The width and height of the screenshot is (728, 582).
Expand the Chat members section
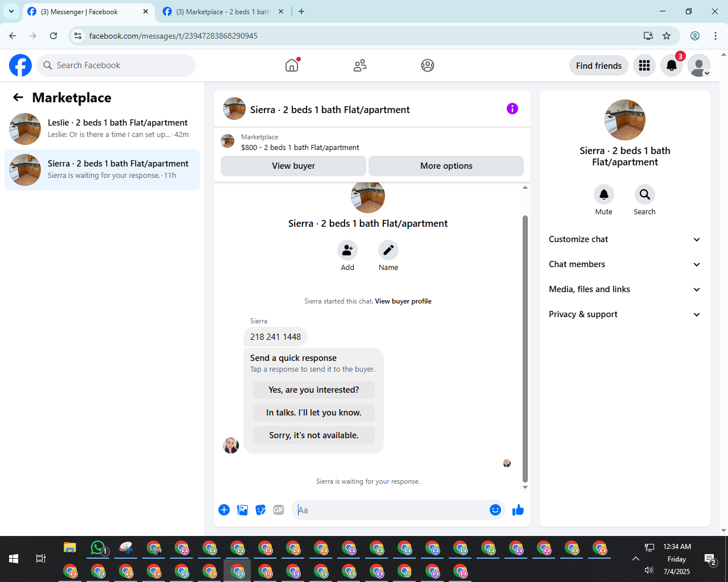625,264
